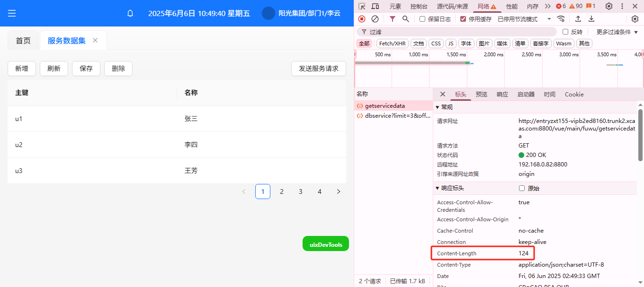Enable the 保留日志 checkbox
The height and width of the screenshot is (287, 644).
(x=422, y=19)
